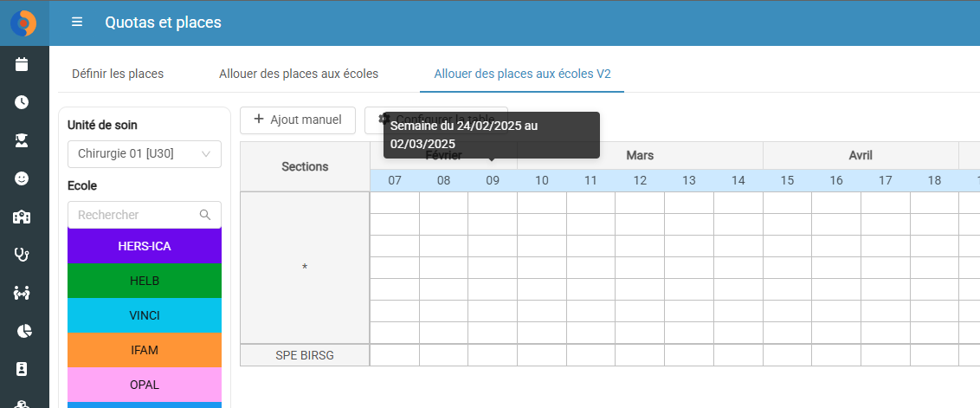Click week 18 column header
The image size is (980, 408).
click(934, 181)
